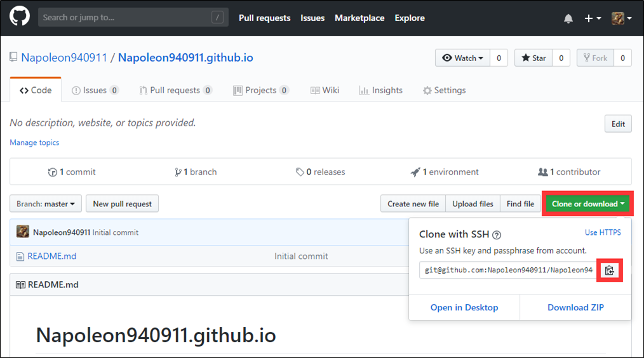Click Download ZIP
Image resolution: width=644 pixels, height=358 pixels.
point(575,307)
